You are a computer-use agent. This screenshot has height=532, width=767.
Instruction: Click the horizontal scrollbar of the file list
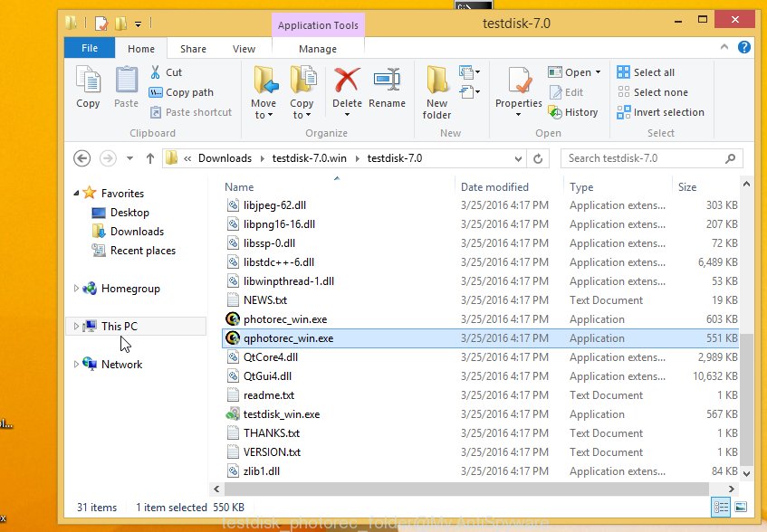(x=466, y=489)
